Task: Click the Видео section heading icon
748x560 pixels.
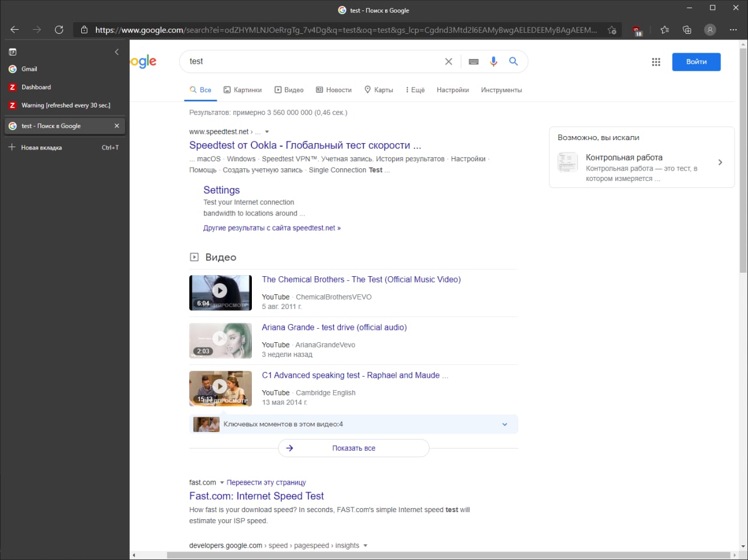Action: 194,257
